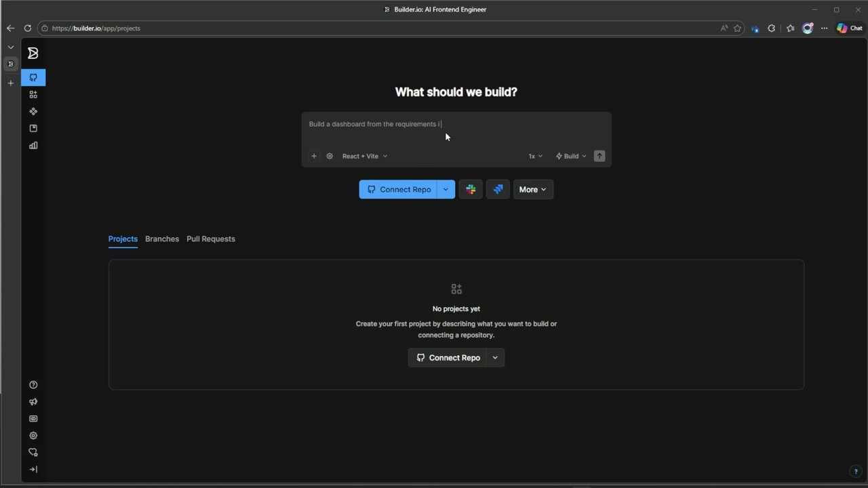Expand the Build mode dropdown
This screenshot has height=488, width=868.
(x=570, y=156)
